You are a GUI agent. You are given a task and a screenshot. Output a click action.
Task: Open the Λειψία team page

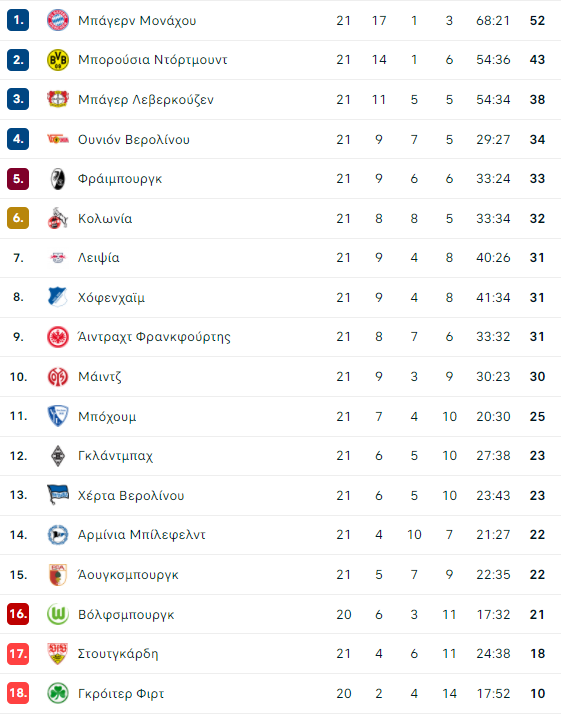click(98, 258)
